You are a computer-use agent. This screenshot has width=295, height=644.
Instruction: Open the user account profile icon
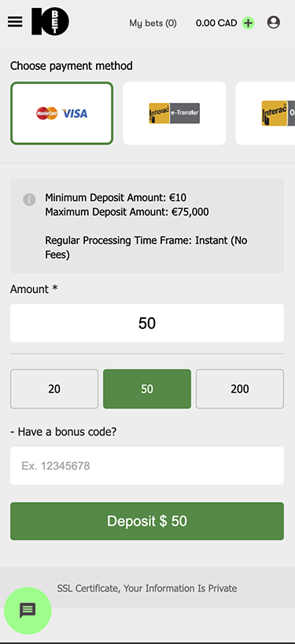point(273,22)
